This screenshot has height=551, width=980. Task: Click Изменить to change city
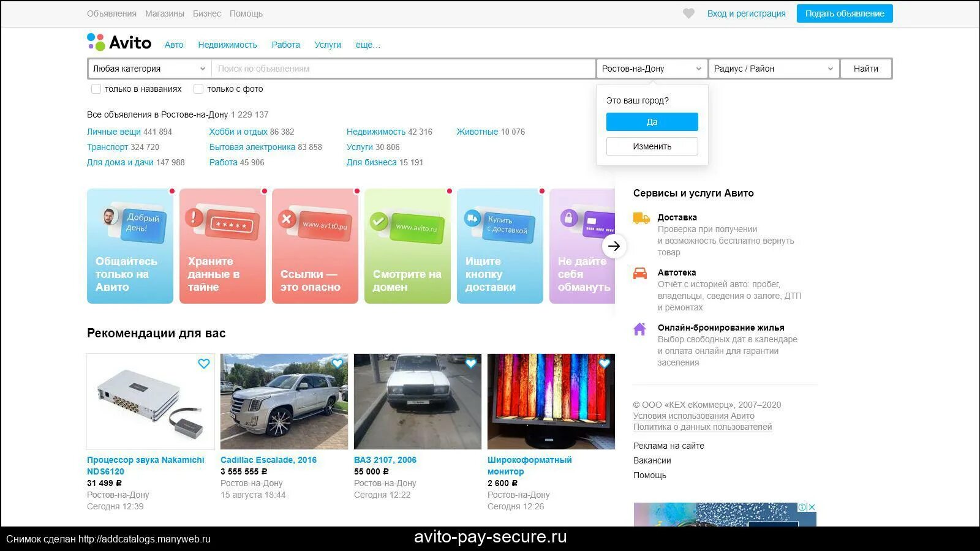[x=652, y=146]
